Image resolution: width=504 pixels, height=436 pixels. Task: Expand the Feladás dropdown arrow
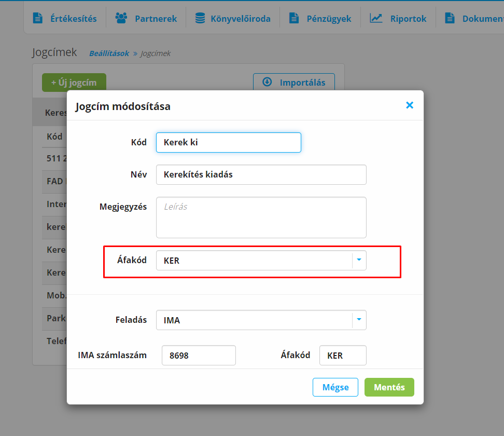(x=359, y=320)
